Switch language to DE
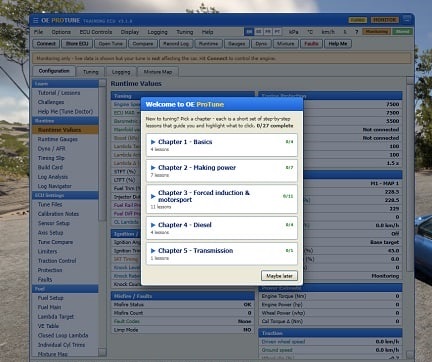This screenshot has width=432, height=362. (x=258, y=32)
